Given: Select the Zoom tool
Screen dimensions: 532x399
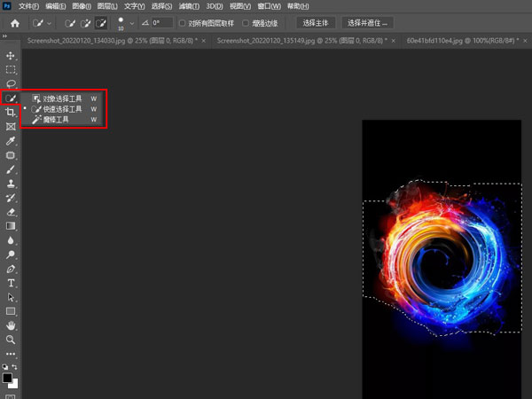Looking at the screenshot, I should [11, 340].
